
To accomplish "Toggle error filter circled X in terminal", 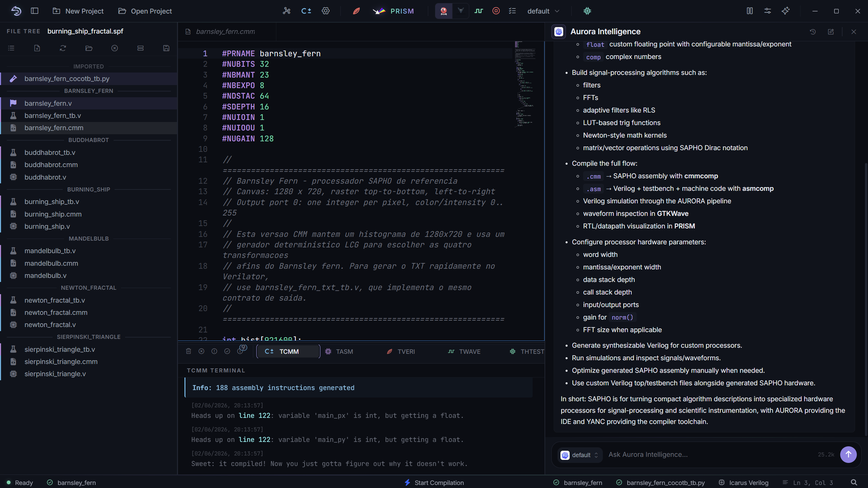I will (201, 351).
